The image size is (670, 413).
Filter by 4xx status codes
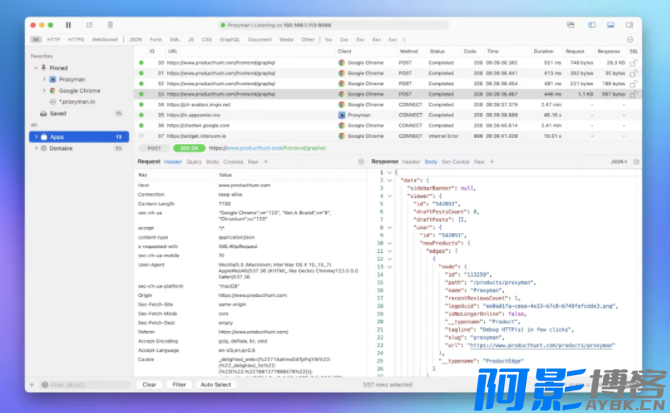click(x=376, y=40)
